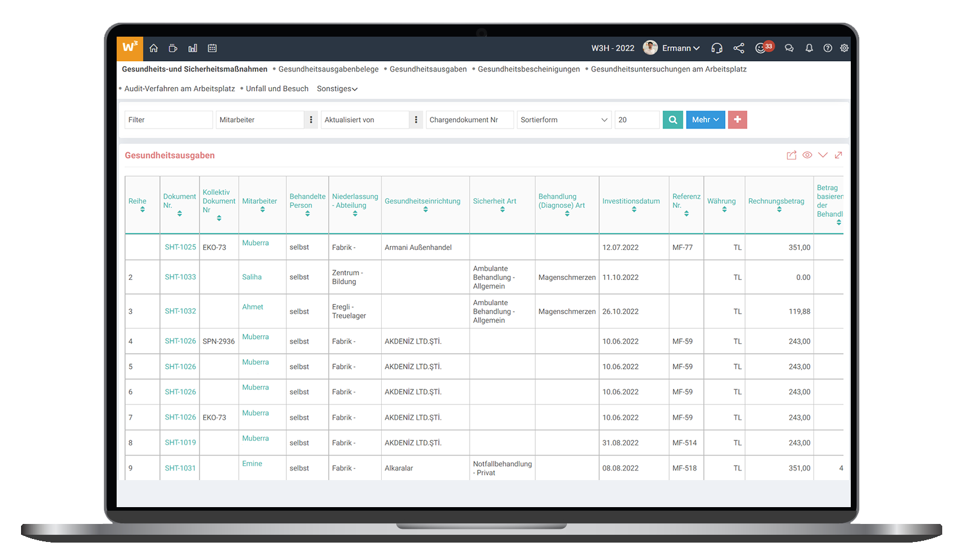Open the Sortierform dropdown
Image resolution: width=959 pixels, height=560 pixels.
pyautogui.click(x=564, y=120)
